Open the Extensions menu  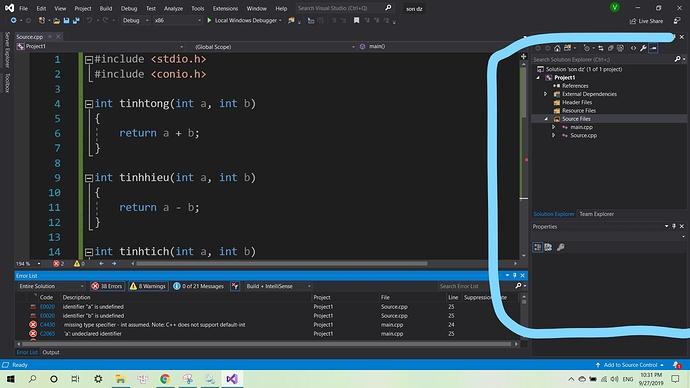point(225,8)
